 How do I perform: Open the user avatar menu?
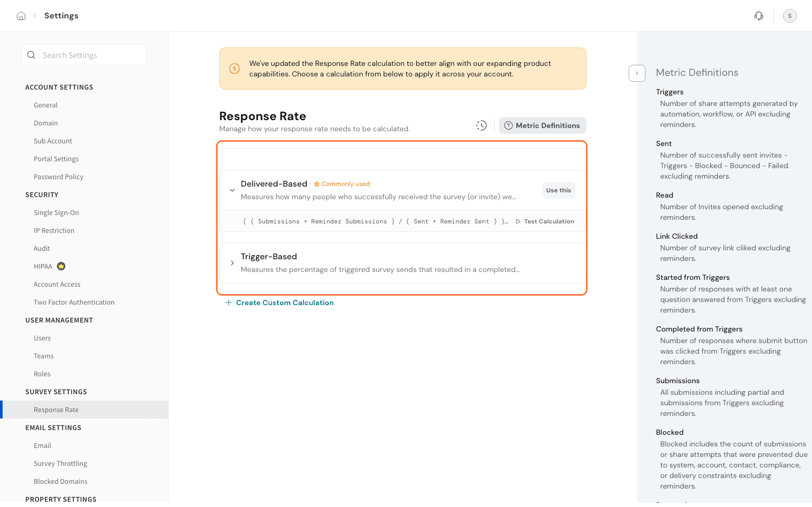click(x=789, y=16)
